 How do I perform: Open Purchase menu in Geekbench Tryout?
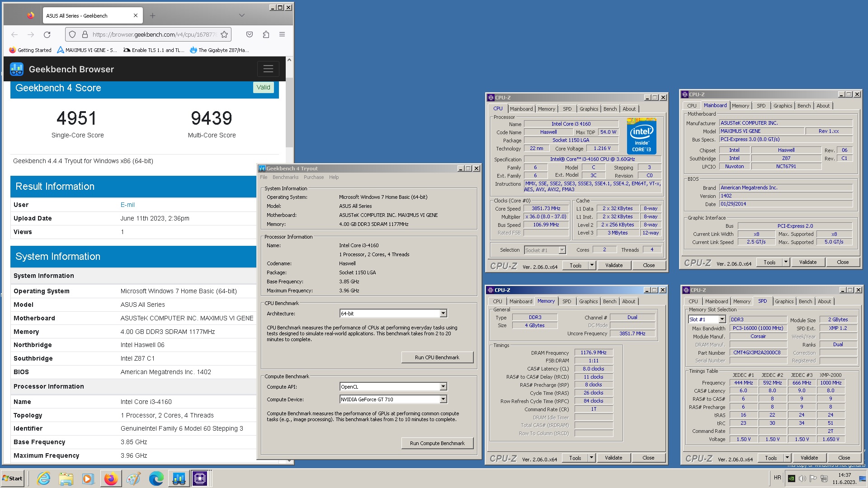pyautogui.click(x=313, y=177)
